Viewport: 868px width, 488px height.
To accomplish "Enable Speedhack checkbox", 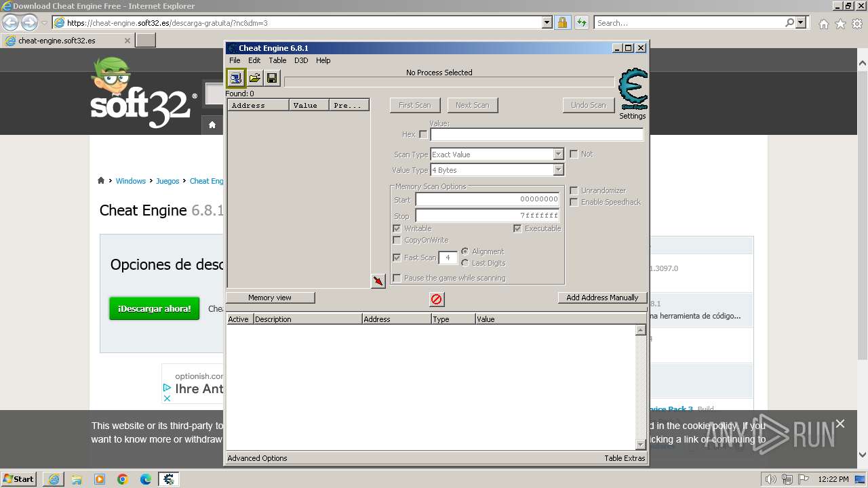I will [574, 202].
